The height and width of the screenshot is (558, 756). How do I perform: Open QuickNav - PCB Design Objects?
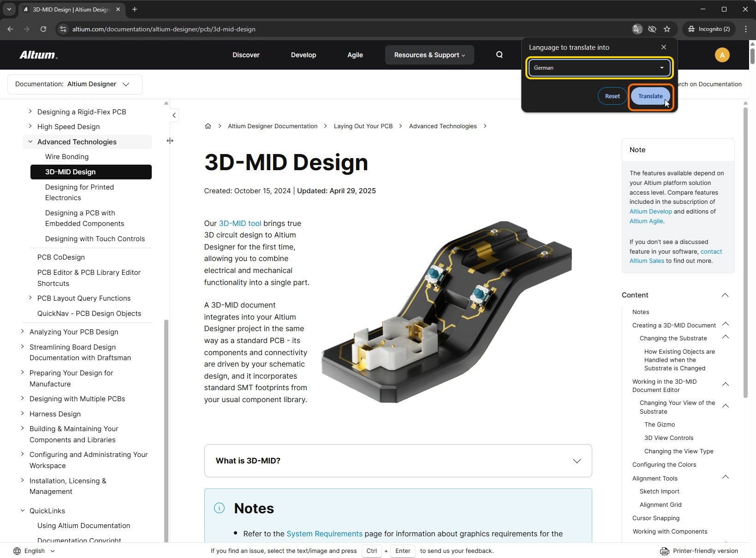(x=89, y=314)
